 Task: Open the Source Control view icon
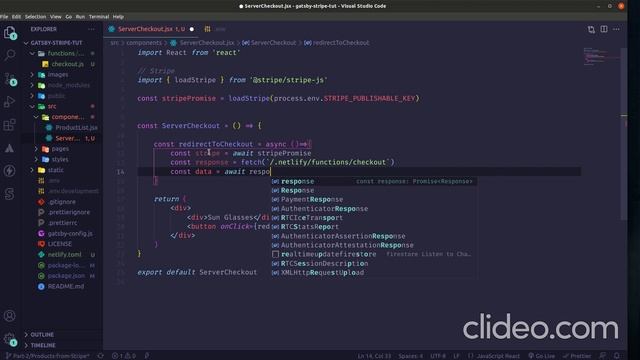click(x=10, y=78)
